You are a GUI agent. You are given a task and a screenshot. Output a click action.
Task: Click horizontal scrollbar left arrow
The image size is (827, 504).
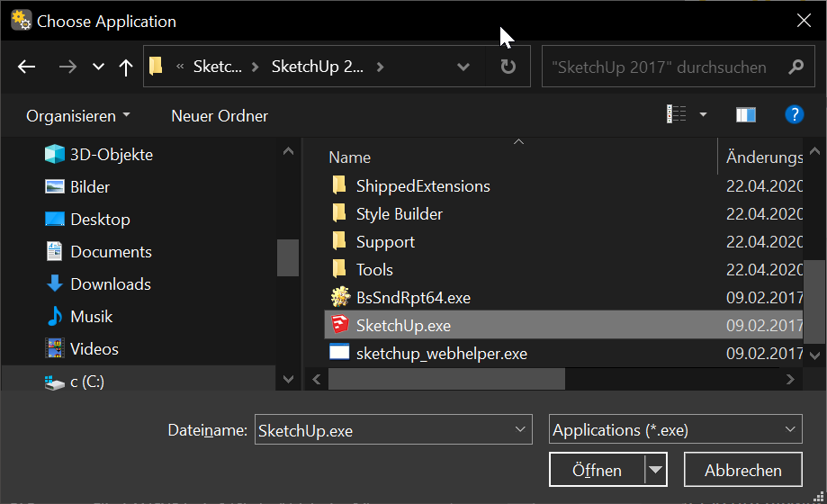(x=317, y=379)
